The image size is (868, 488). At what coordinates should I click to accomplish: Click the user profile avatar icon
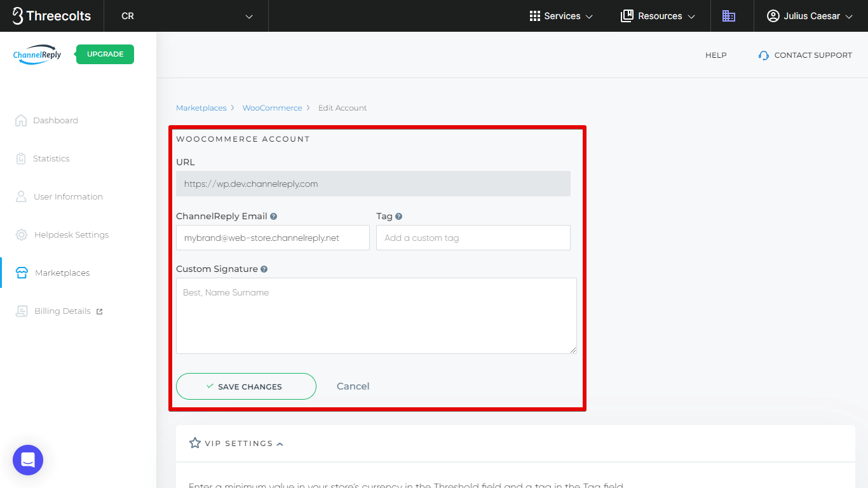773,16
